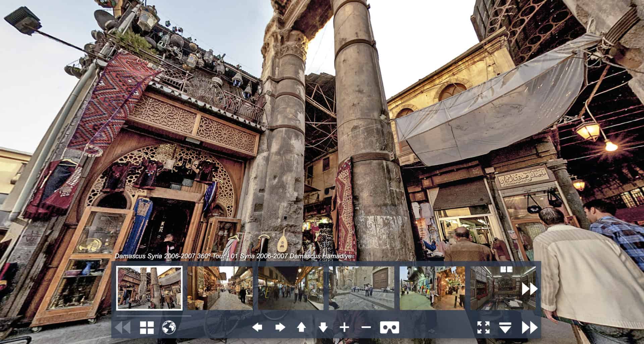Go to next panorama with double arrow
Screen dimensions: 644x344
point(529,328)
